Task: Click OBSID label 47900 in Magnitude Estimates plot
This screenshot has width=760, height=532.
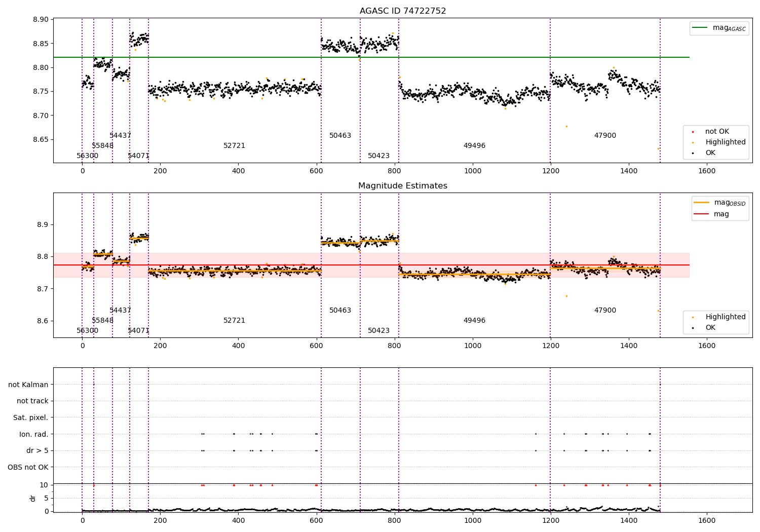Action: pos(605,311)
